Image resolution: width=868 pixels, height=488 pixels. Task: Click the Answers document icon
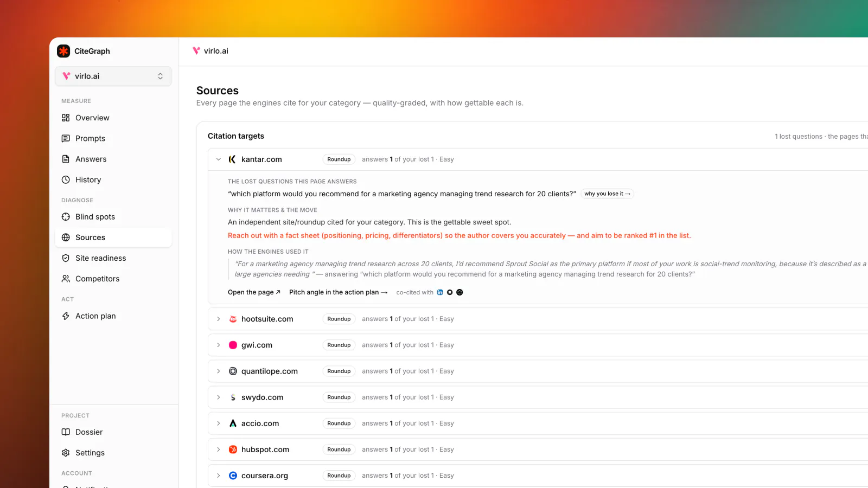click(66, 159)
